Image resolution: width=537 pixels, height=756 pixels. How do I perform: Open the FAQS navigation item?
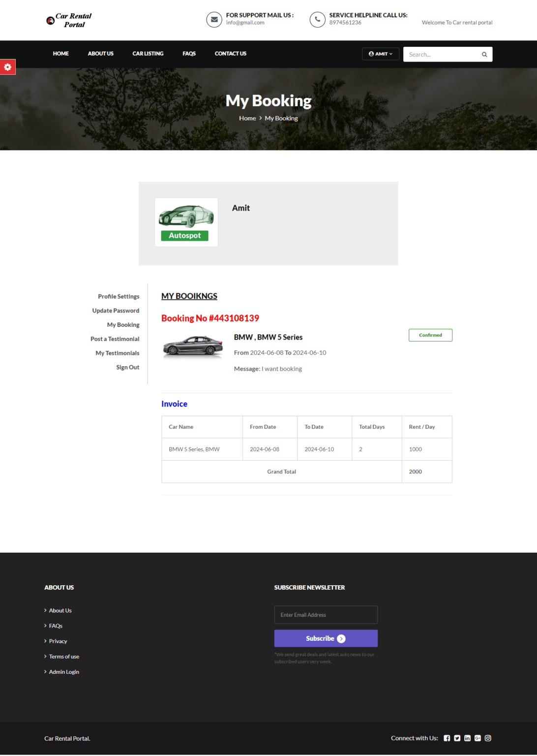click(189, 54)
